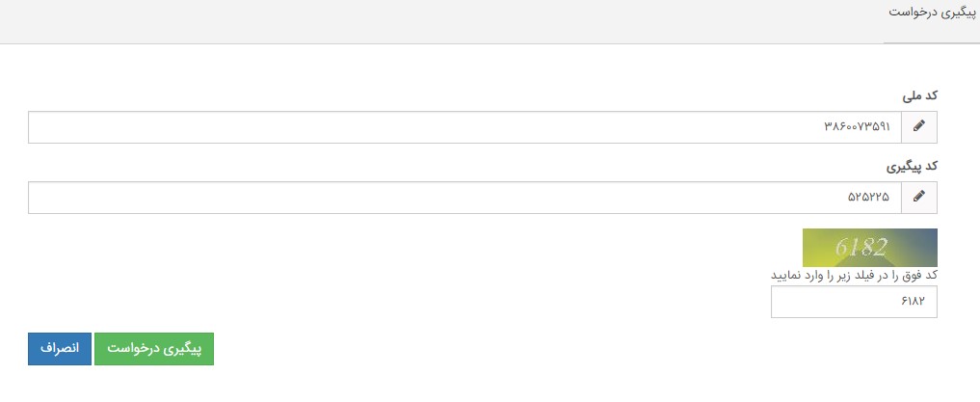Click the empty left end of کد پیگیری field

click(x=77, y=198)
